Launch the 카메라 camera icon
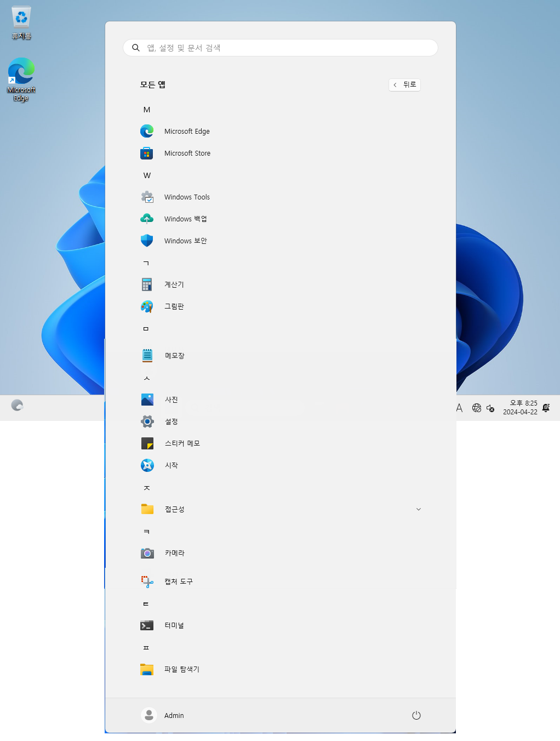 coord(147,553)
